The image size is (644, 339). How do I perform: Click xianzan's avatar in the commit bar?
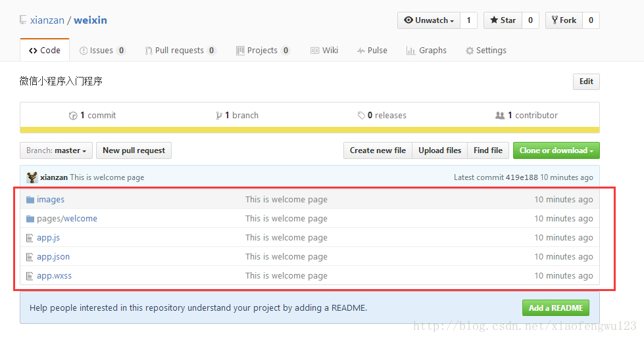click(x=32, y=177)
